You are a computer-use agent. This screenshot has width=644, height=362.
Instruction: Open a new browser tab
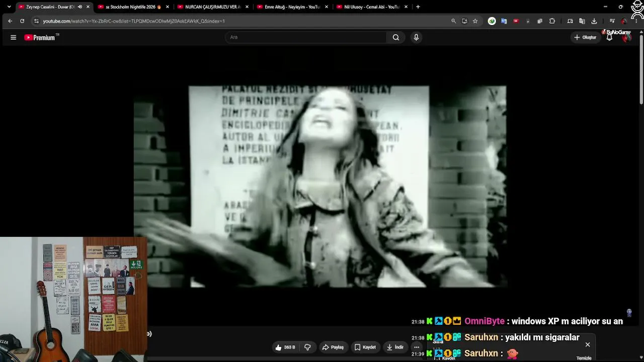click(x=418, y=7)
